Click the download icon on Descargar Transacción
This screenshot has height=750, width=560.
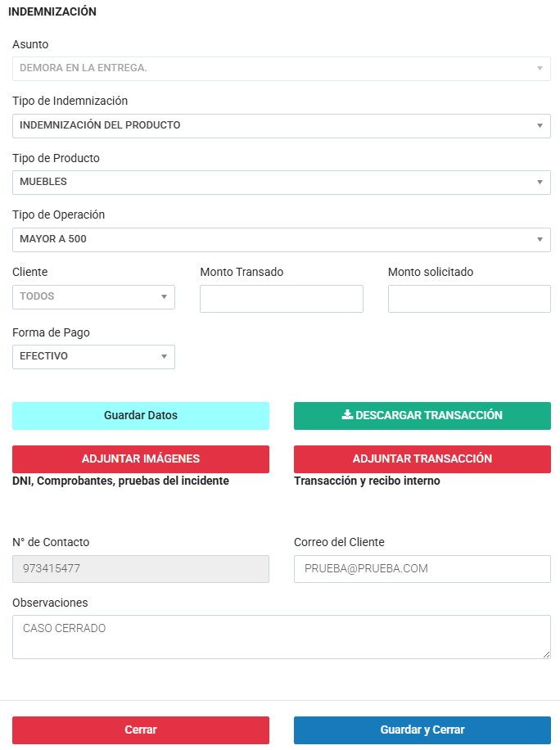coord(347,415)
